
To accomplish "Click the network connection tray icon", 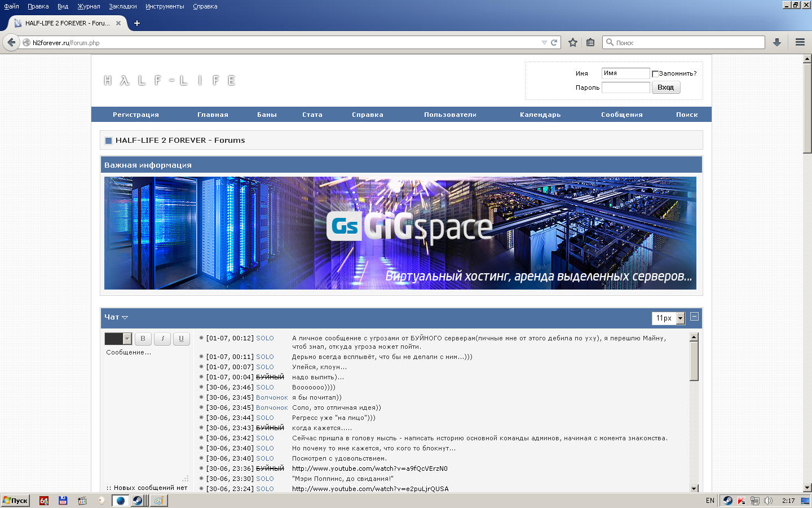I will click(754, 501).
